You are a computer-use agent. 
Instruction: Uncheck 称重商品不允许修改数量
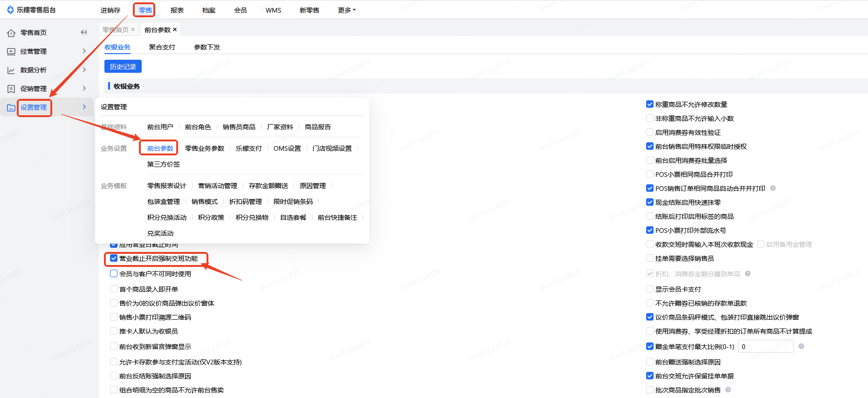tap(650, 104)
